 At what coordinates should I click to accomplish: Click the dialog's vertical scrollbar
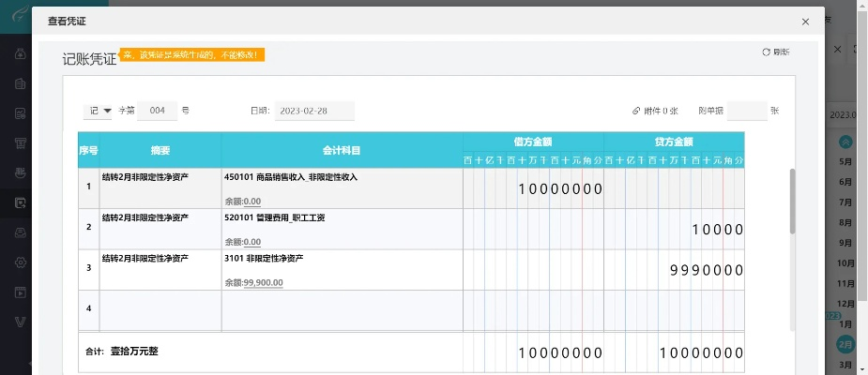(792, 202)
